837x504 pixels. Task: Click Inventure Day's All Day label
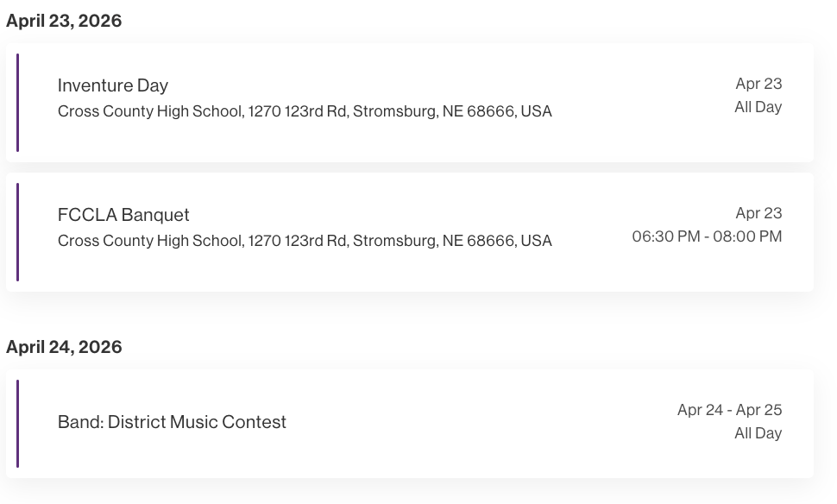(x=758, y=107)
